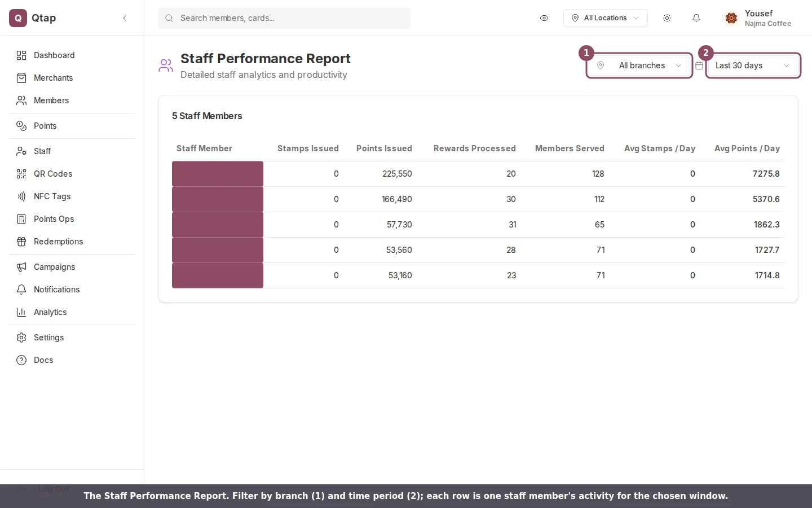Click the 7275.8 average points value

766,174
